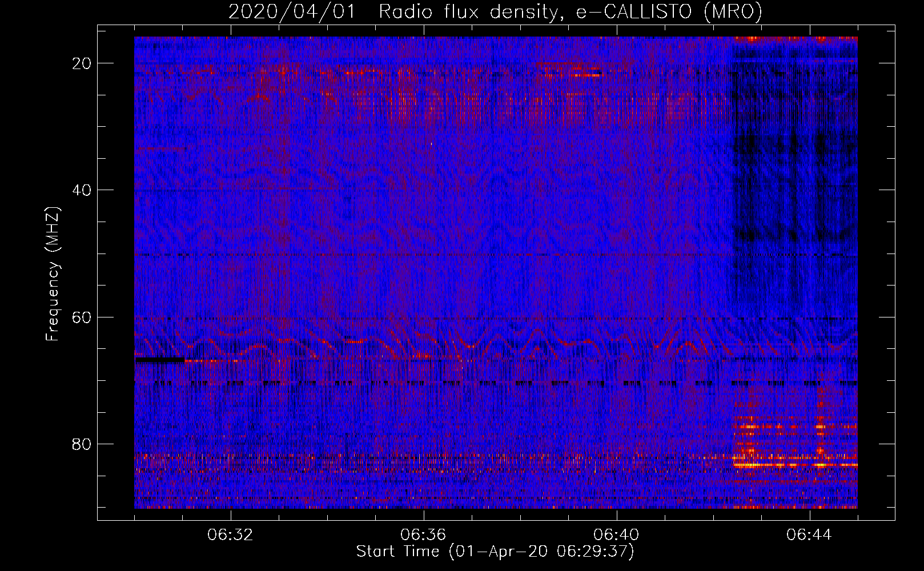Click the '20' frequency tick label

coord(82,63)
